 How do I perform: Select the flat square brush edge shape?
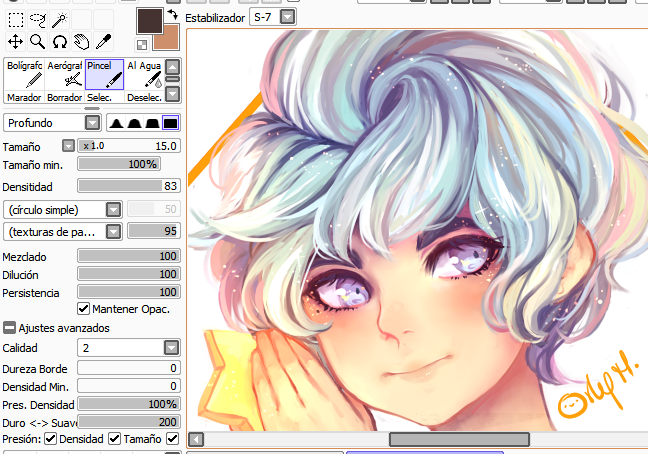tap(170, 123)
